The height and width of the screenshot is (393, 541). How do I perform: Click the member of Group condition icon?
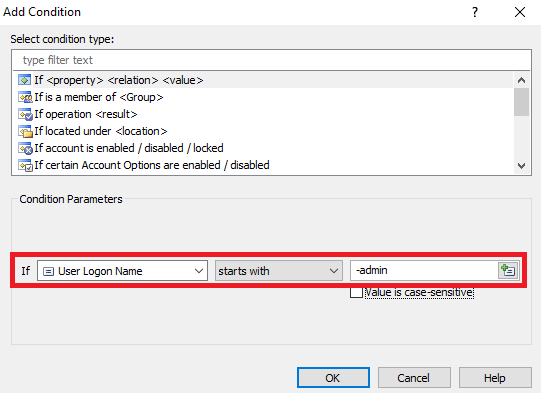[25, 97]
